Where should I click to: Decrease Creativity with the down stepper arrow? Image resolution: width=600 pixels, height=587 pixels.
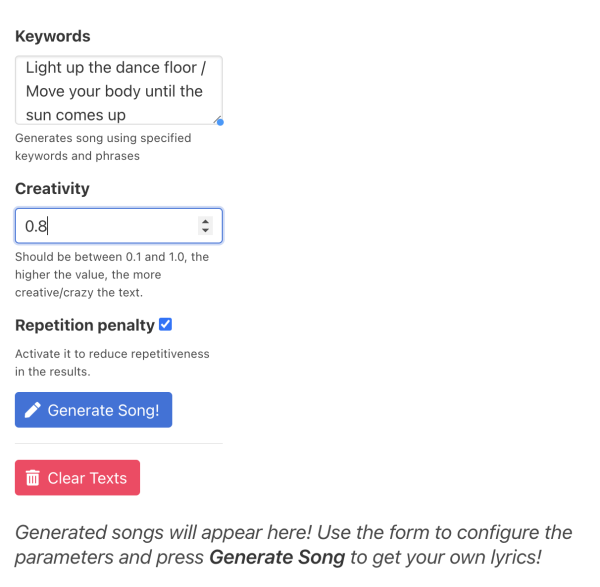(x=205, y=231)
